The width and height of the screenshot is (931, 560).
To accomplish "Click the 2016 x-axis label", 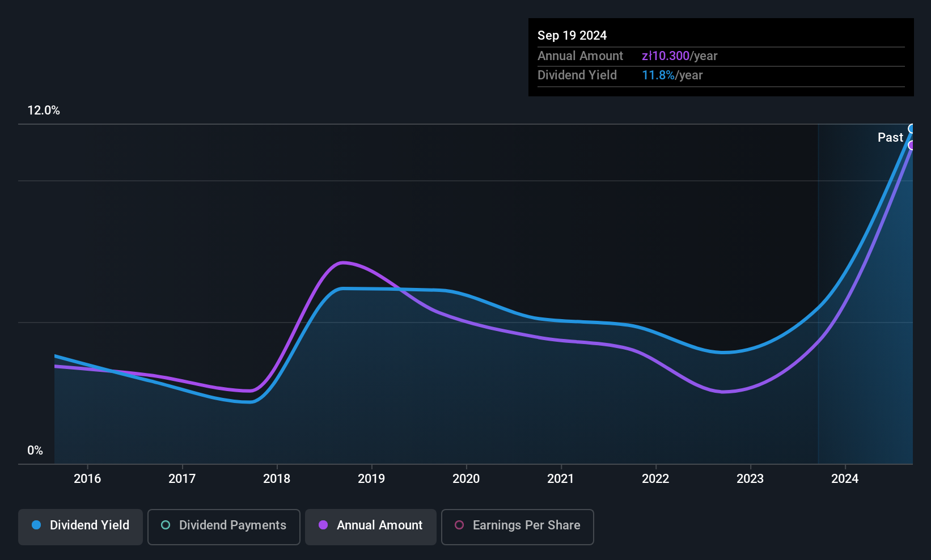I will (x=87, y=478).
